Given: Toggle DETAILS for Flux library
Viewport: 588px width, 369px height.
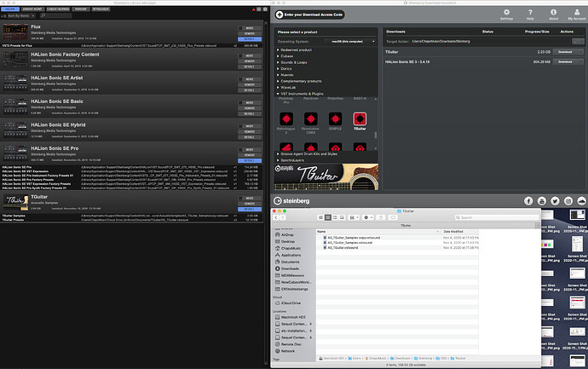Looking at the screenshot, I should point(250,39).
